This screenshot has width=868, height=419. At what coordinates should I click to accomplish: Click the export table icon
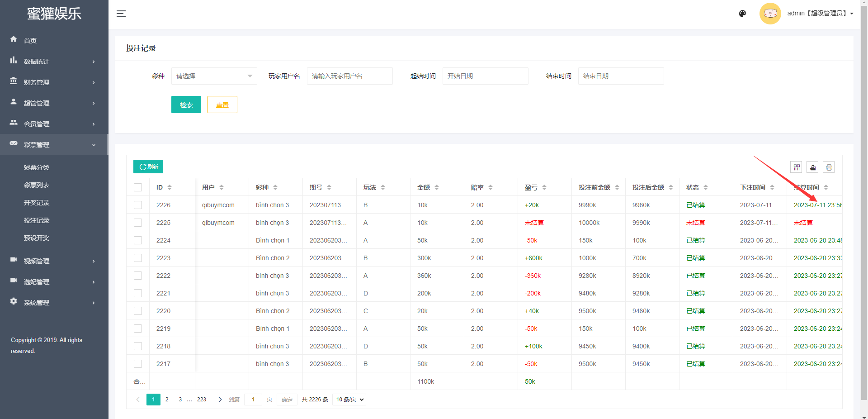[x=812, y=167]
